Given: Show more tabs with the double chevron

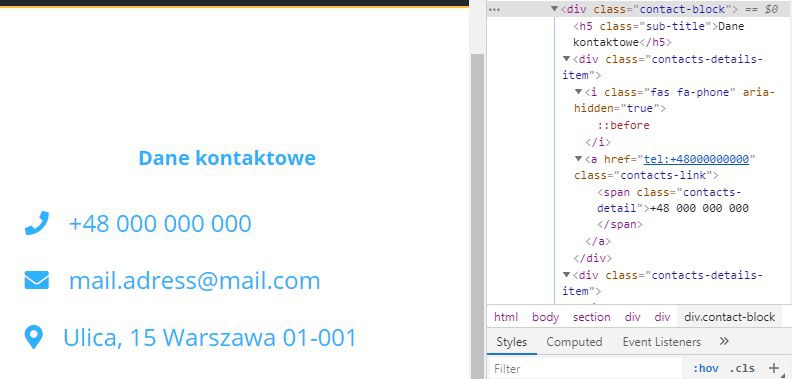Looking at the screenshot, I should click(x=724, y=342).
